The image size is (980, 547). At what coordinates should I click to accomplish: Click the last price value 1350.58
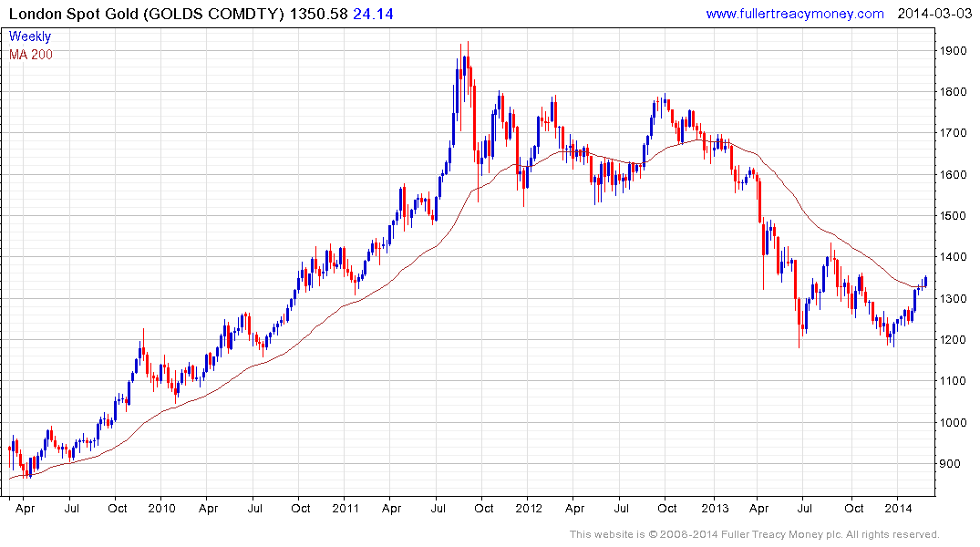point(318,14)
